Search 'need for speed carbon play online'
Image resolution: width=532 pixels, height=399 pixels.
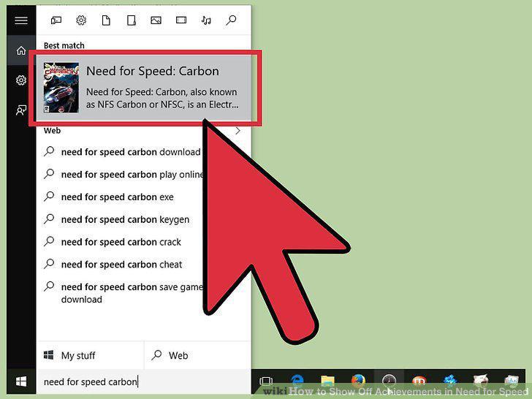(124, 175)
